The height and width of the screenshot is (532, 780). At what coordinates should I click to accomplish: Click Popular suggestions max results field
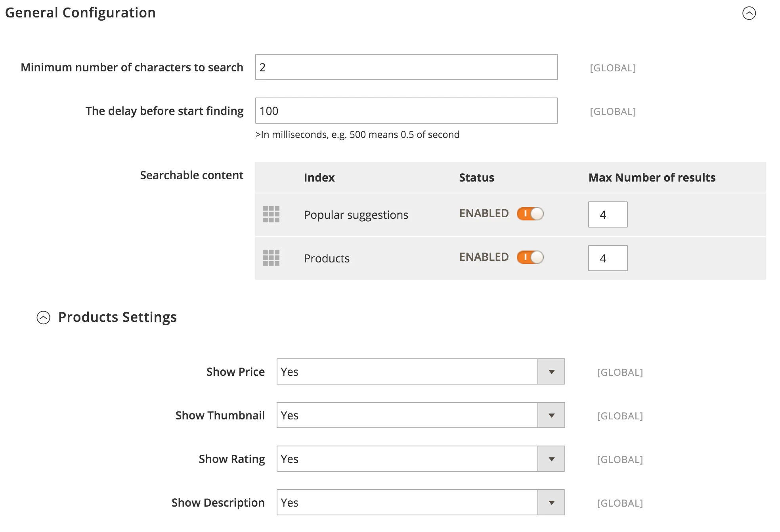(608, 214)
